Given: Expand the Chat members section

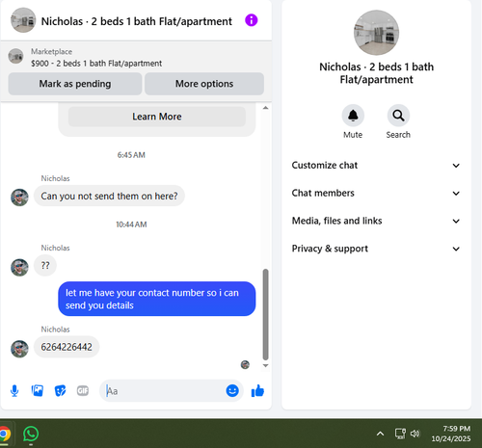Looking at the screenshot, I should [x=376, y=193].
